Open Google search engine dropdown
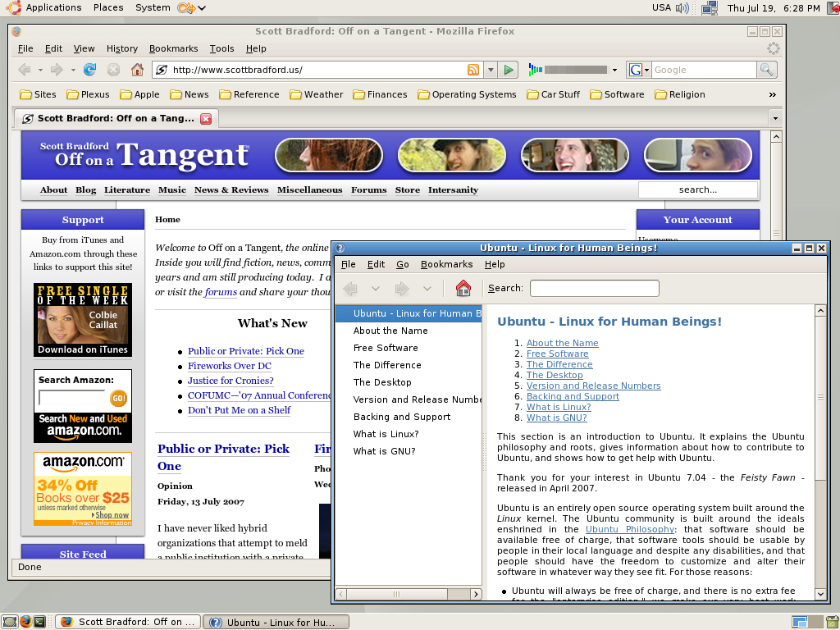 [639, 70]
